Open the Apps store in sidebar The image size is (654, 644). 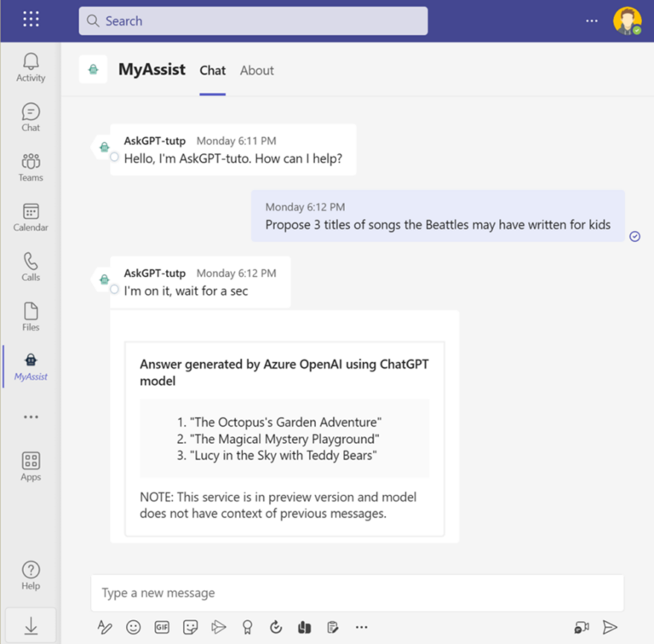31,466
